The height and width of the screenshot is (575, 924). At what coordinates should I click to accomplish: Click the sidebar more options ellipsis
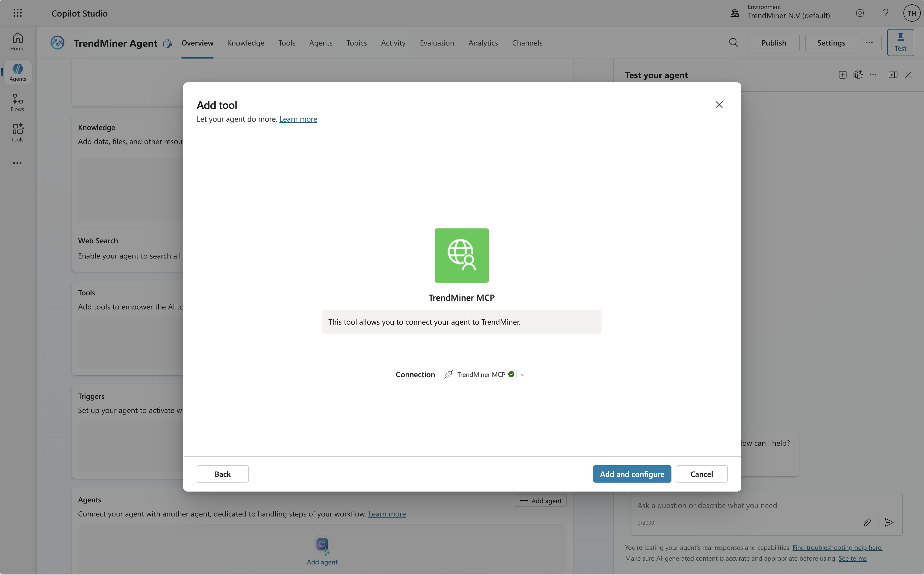point(18,163)
